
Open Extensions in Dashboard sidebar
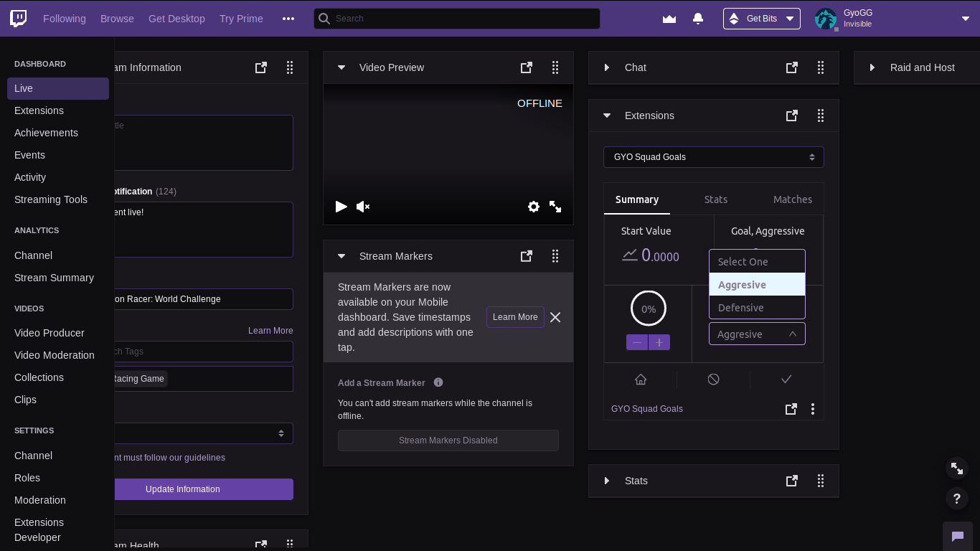point(39,110)
